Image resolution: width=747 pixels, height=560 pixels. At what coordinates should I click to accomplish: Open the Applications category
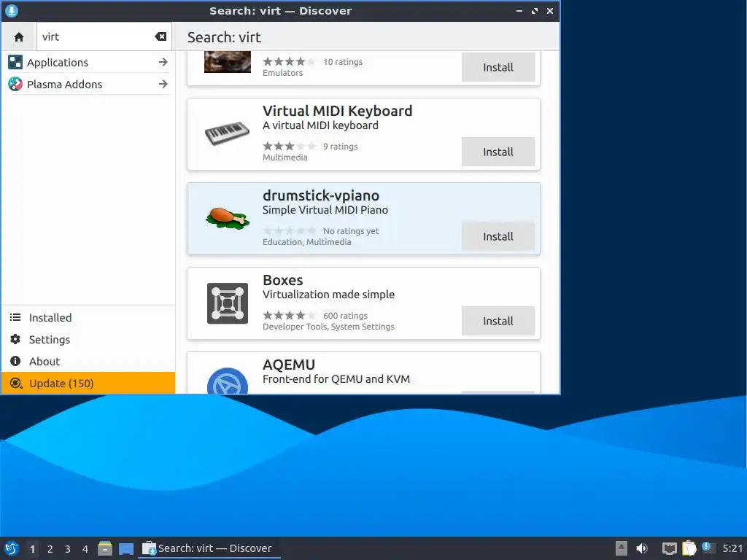88,63
